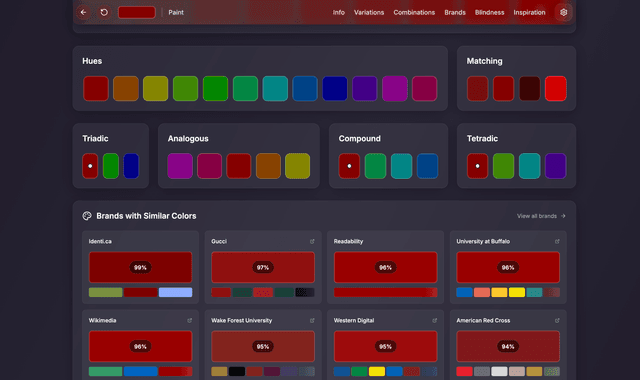This screenshot has width=640, height=380.
Task: Go to Combinations section
Action: coord(414,12)
